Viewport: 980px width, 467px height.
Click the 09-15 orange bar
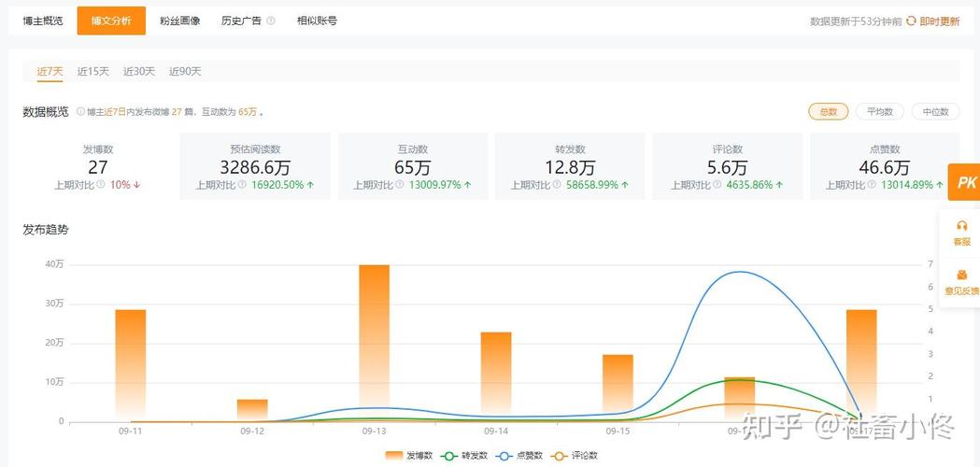point(618,389)
